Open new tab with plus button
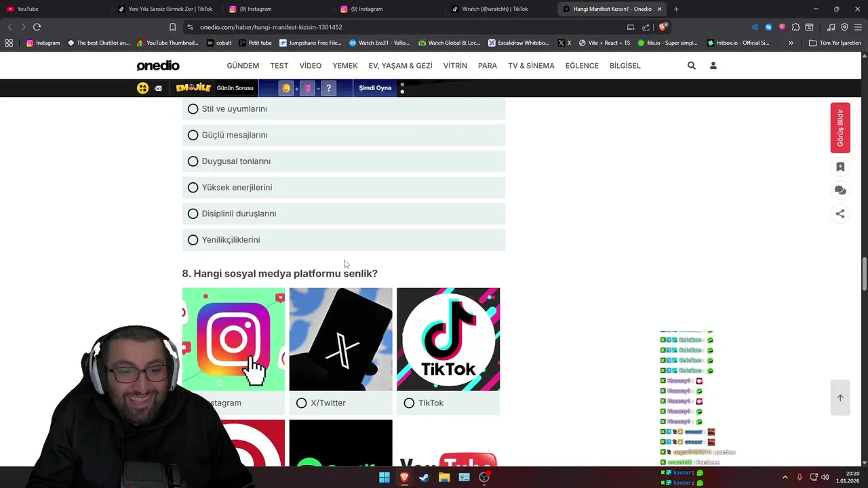 click(x=676, y=9)
